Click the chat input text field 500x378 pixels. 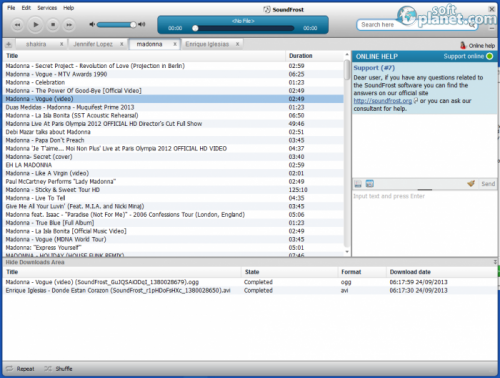pyautogui.click(x=424, y=223)
